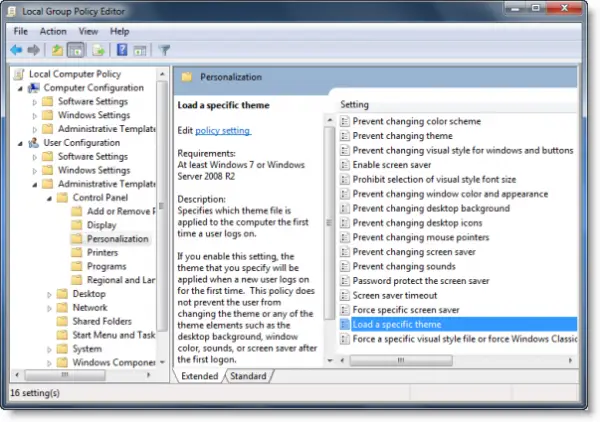
Task: Click the Up one level folder icon
Action: click(x=57, y=50)
